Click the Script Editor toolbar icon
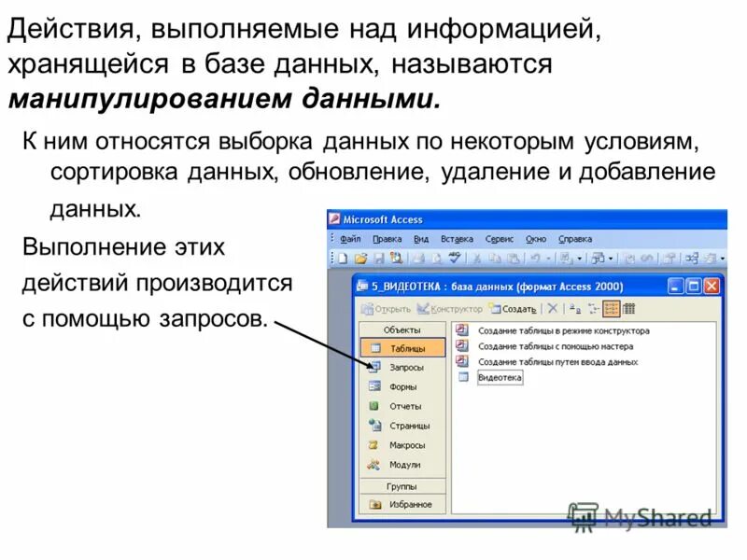 646,259
